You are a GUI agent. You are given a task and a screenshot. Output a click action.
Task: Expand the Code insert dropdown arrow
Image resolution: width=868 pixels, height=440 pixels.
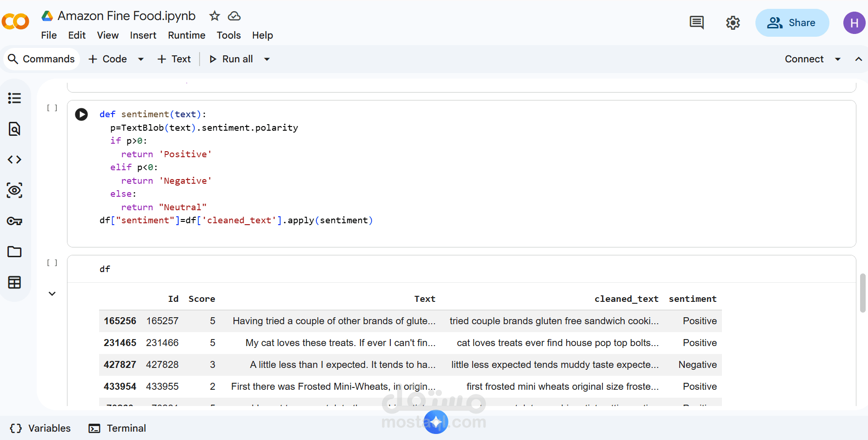point(140,59)
